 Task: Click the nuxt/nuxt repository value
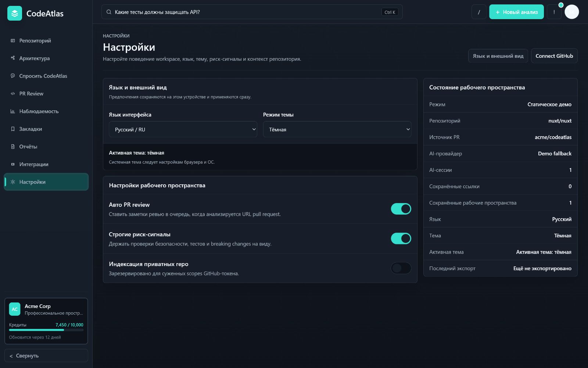[x=560, y=121]
